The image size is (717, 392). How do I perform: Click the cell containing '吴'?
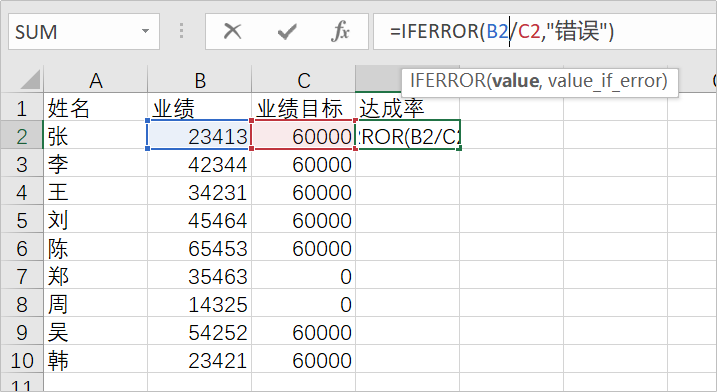click(x=96, y=332)
